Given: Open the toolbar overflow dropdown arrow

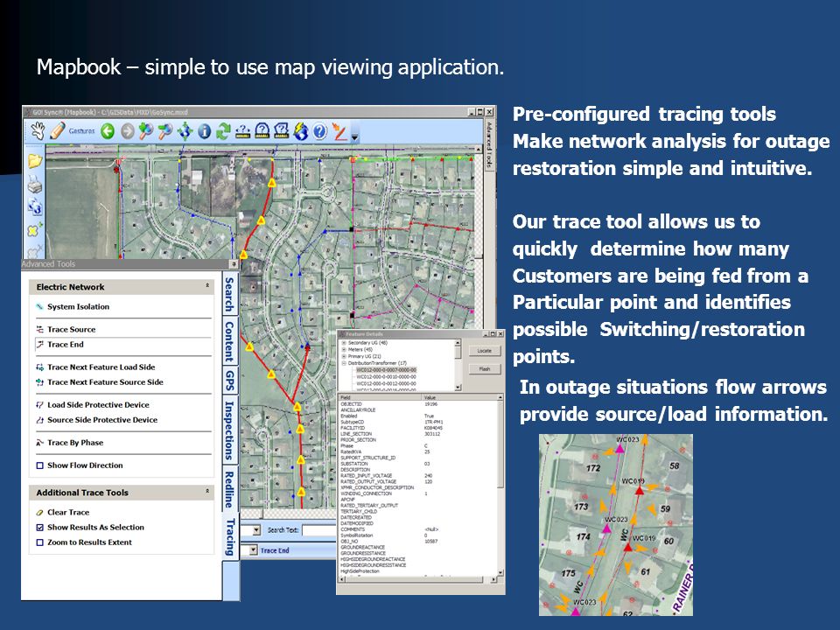Looking at the screenshot, I should (354, 137).
